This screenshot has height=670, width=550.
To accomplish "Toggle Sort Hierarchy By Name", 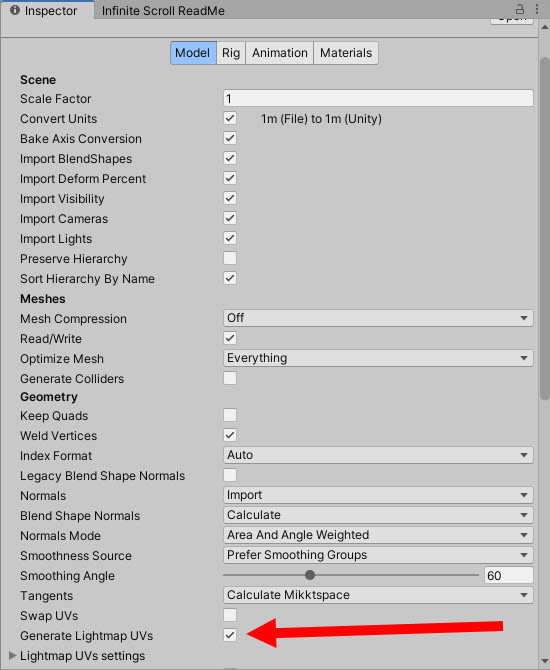I will coord(230,279).
